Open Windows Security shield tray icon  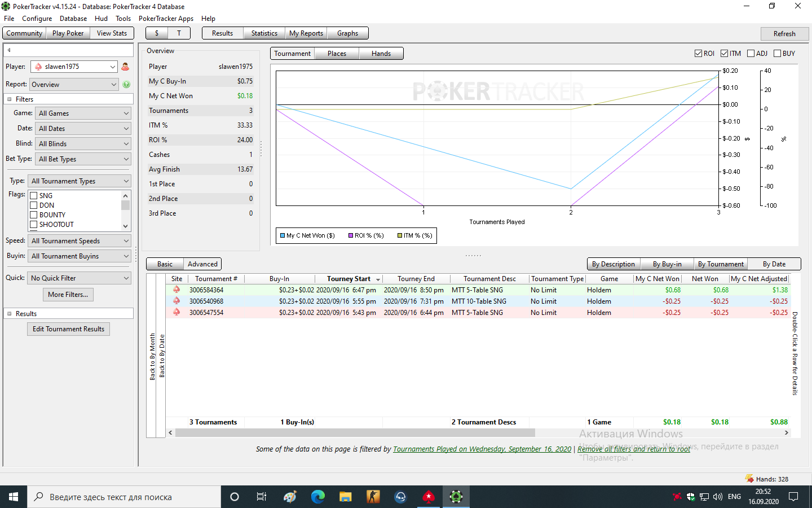[x=691, y=497]
